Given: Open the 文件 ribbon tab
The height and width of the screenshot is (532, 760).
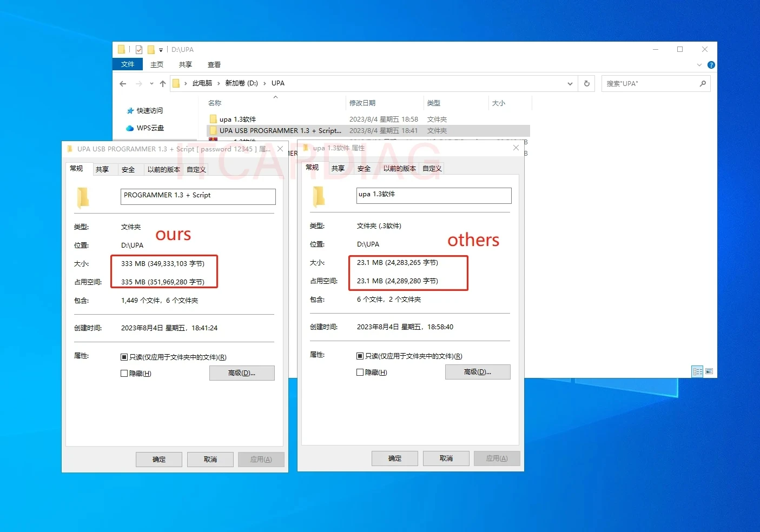Looking at the screenshot, I should coord(128,64).
